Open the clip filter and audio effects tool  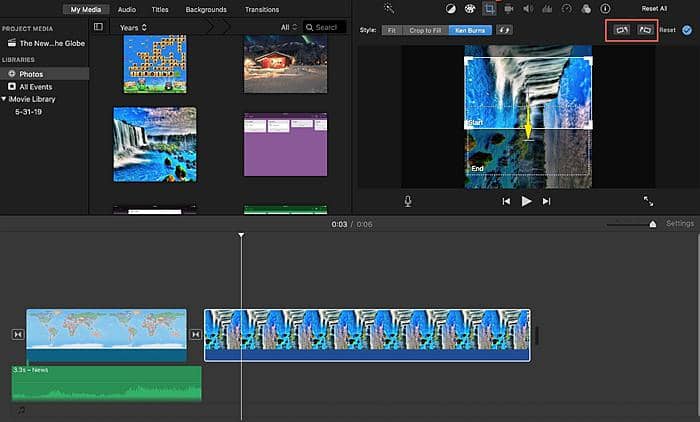click(586, 8)
